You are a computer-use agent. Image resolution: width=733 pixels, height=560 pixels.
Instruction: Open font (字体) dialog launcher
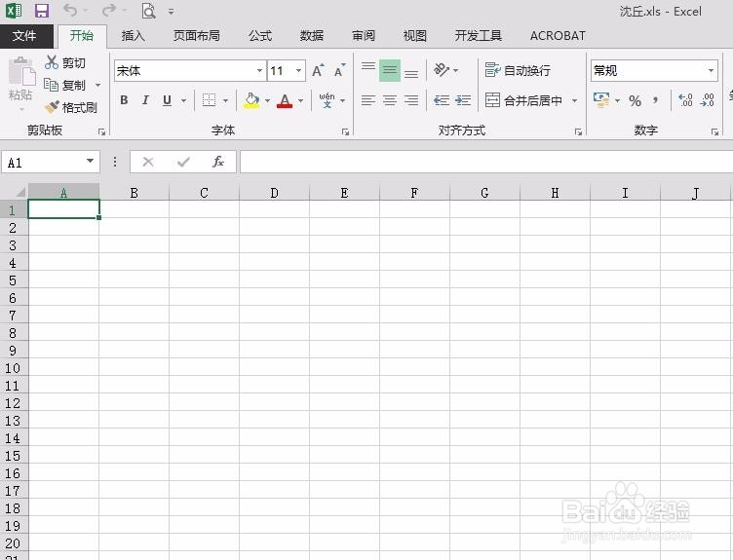click(345, 132)
